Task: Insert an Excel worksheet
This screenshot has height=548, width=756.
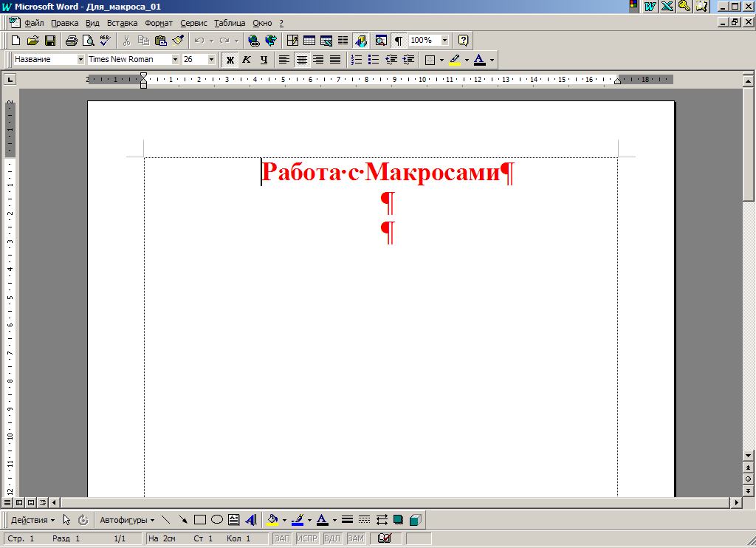Action: tap(326, 41)
